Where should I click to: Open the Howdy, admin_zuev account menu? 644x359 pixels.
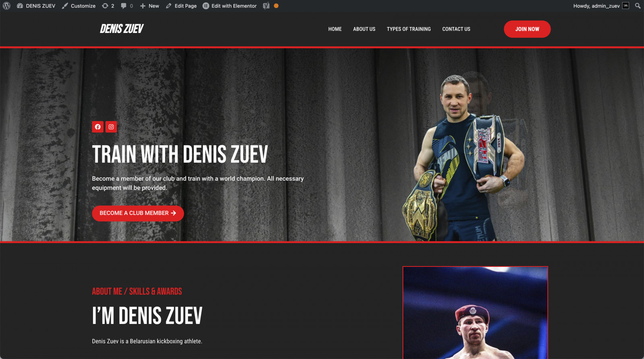click(x=597, y=6)
